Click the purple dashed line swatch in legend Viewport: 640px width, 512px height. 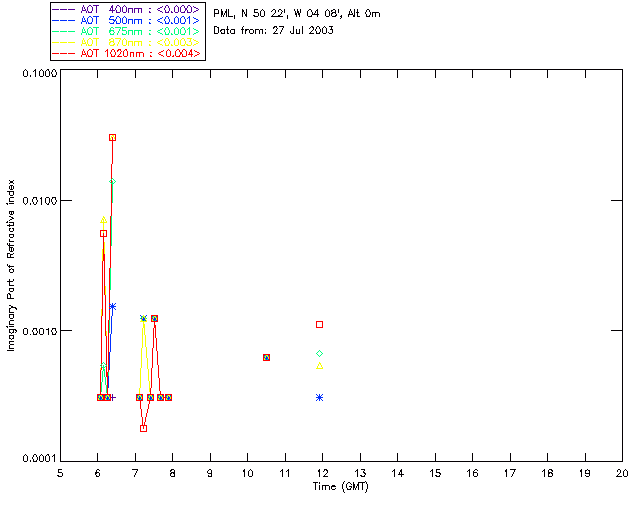point(64,9)
